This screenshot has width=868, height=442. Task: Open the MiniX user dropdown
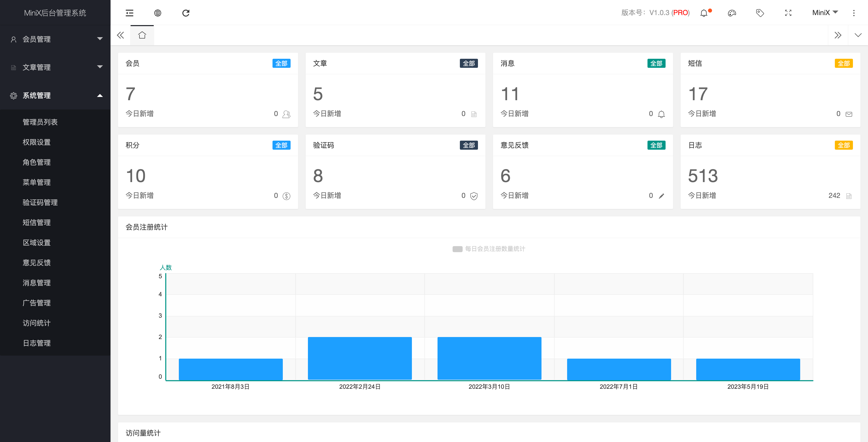[824, 13]
